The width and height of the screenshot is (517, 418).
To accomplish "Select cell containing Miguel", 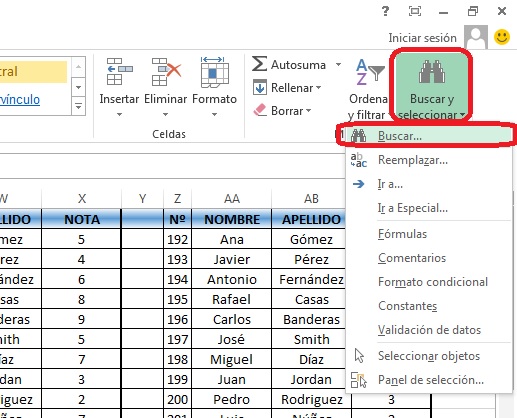I will (x=232, y=359).
